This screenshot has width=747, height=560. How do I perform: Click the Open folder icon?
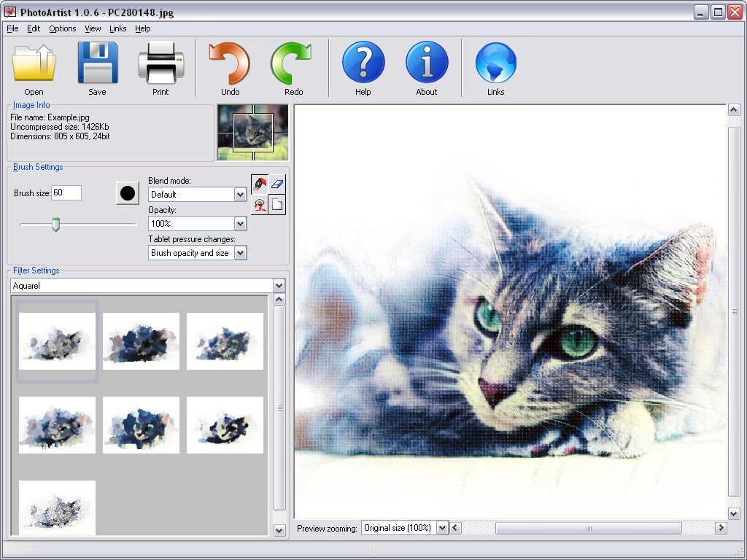(x=34, y=64)
